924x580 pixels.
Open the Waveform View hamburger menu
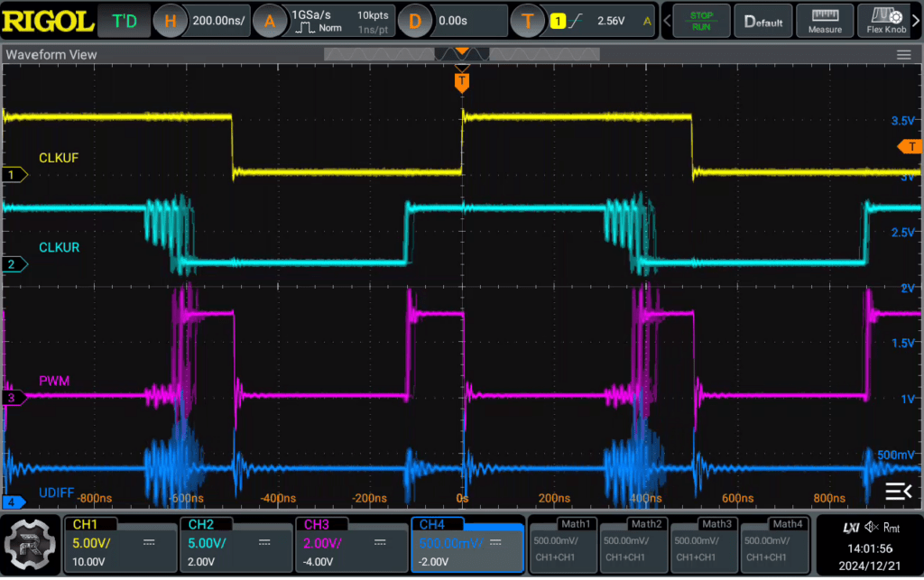[903, 55]
